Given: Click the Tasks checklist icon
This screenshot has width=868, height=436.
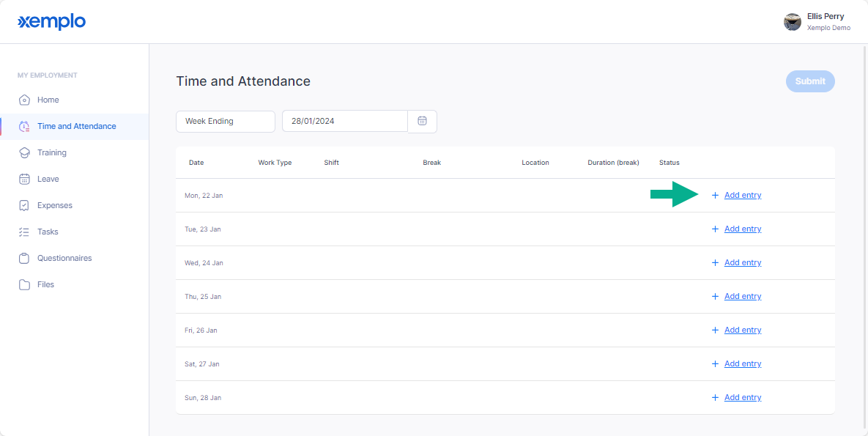Looking at the screenshot, I should pyautogui.click(x=24, y=232).
